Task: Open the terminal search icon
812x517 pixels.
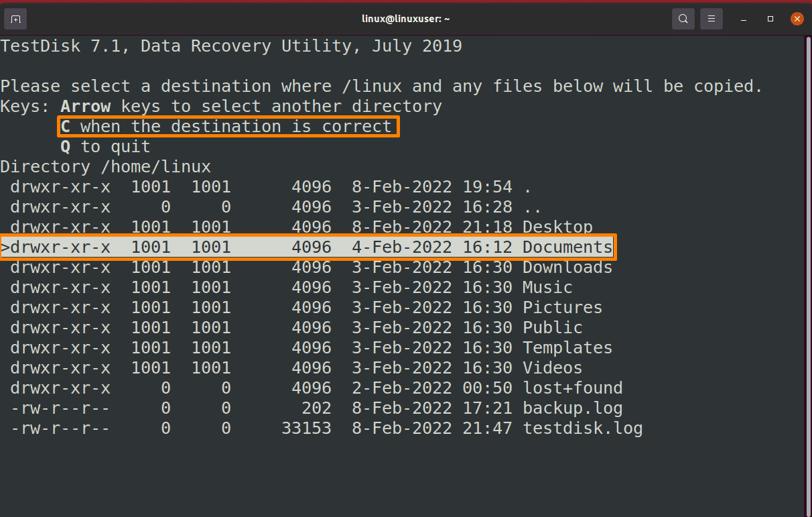Action: (683, 19)
